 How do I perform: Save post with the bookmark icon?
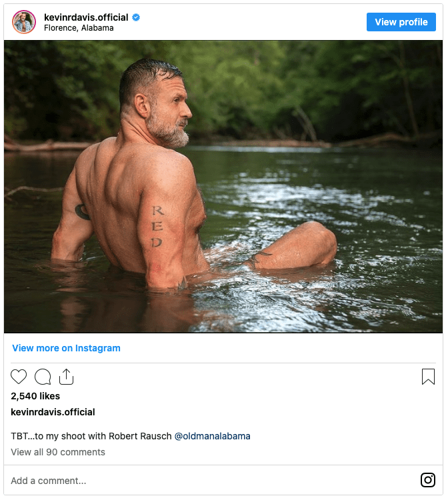(428, 377)
